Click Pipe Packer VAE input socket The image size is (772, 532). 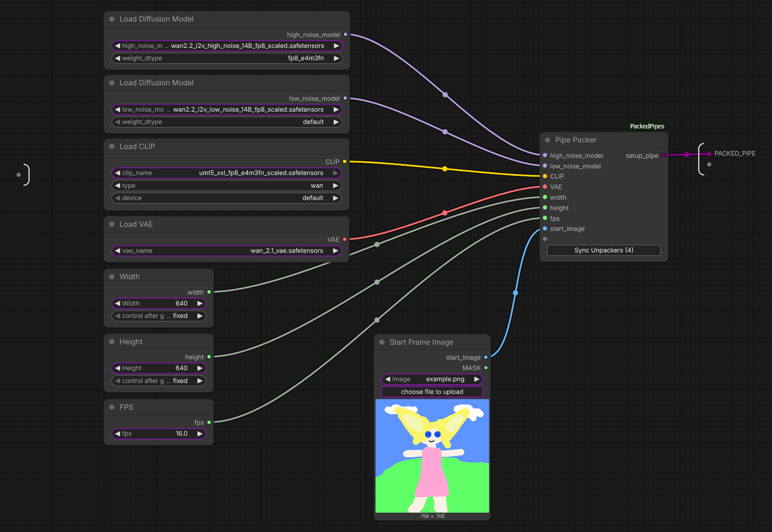coord(545,186)
